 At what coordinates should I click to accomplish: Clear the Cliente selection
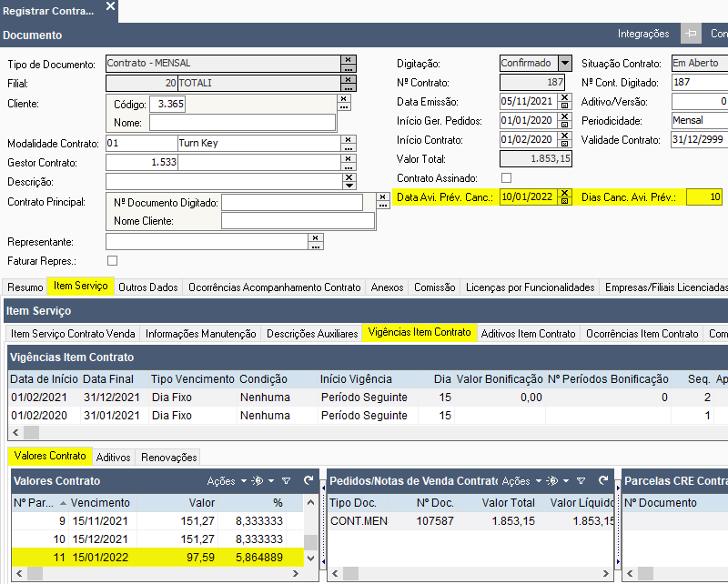(344, 99)
